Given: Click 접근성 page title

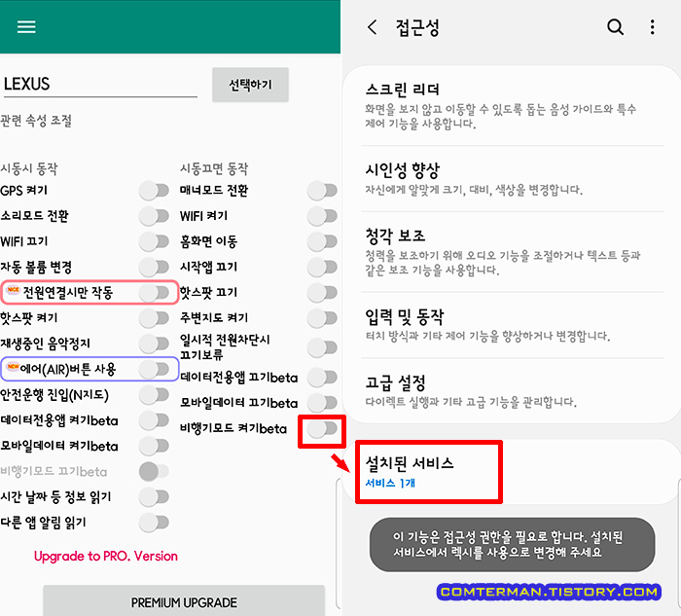Looking at the screenshot, I should coord(417,27).
